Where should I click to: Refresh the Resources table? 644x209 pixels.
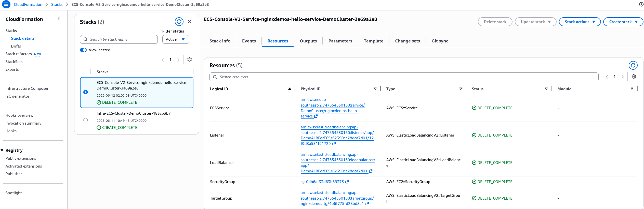point(633,65)
